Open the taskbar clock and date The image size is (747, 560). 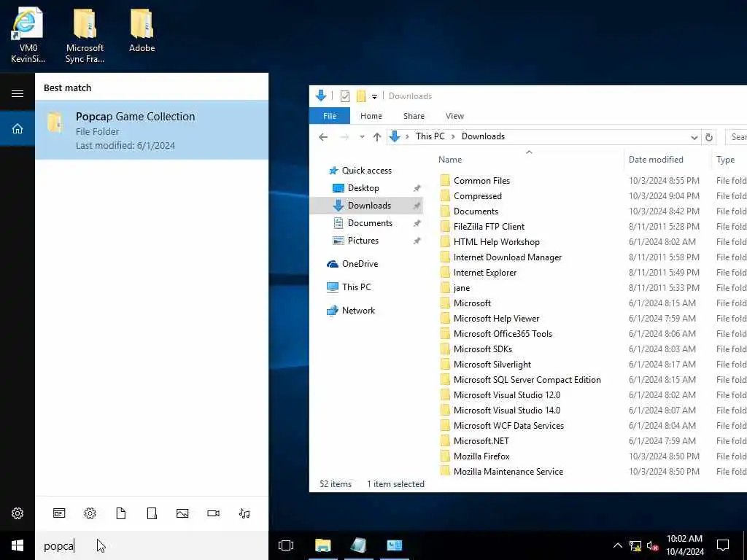click(x=684, y=545)
